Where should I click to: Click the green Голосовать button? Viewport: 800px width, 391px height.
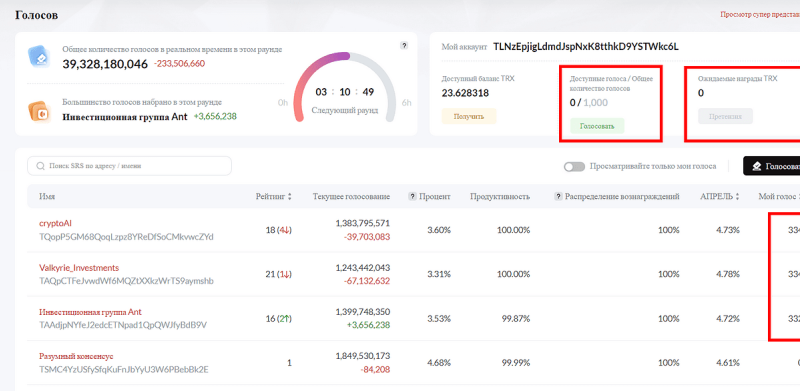point(597,126)
